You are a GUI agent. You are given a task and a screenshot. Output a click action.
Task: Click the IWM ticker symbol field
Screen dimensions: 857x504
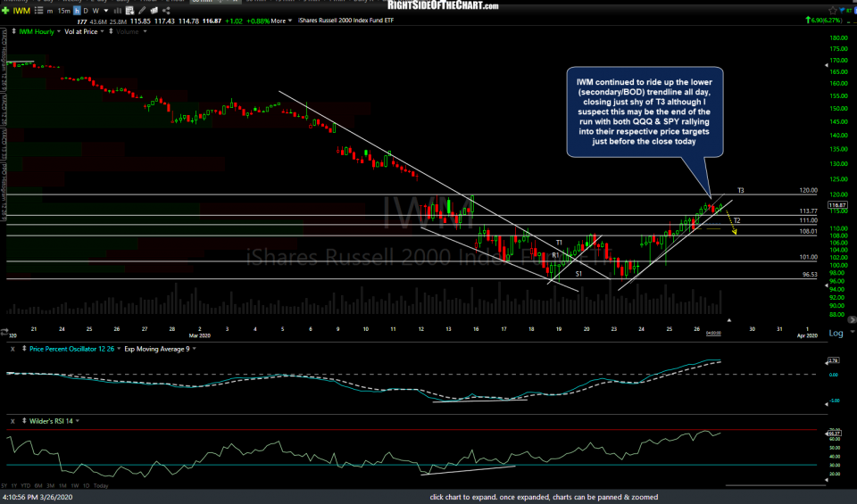pyautogui.click(x=21, y=11)
